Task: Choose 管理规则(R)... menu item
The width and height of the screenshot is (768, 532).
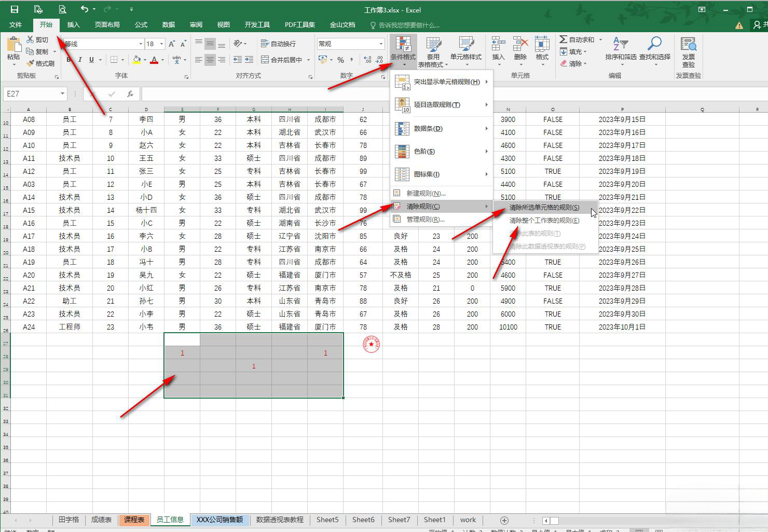Action: coord(441,219)
